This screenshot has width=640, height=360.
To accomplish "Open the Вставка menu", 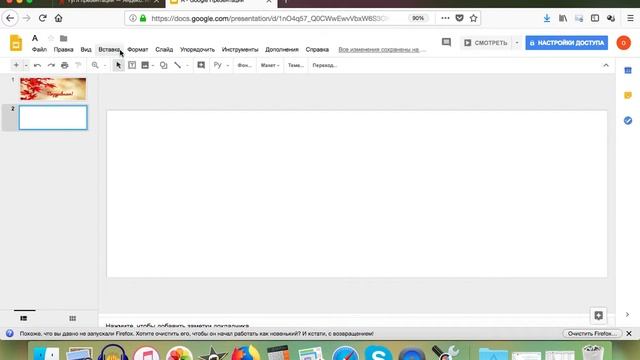I will tap(109, 49).
